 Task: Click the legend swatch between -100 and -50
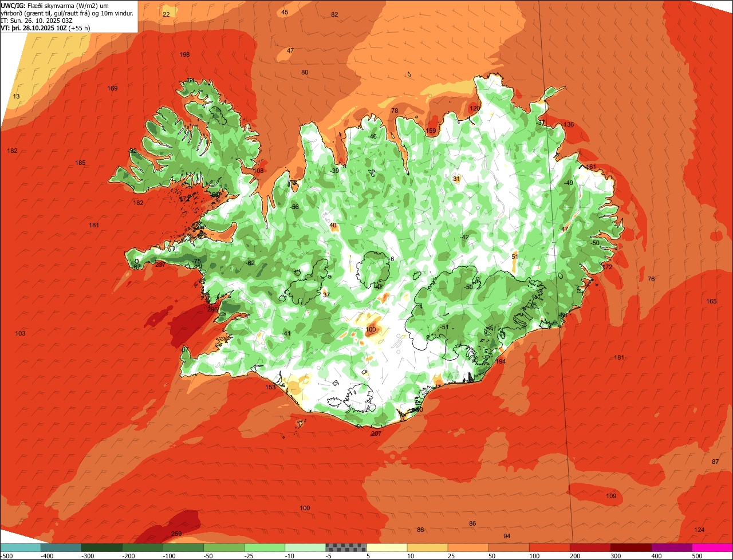tap(183, 547)
